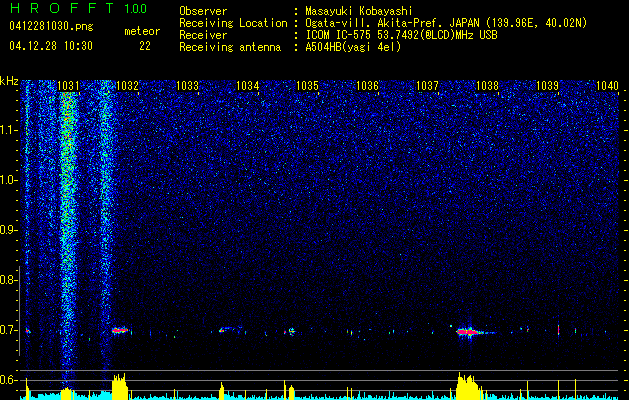Click the kHz axis unit label
The width and height of the screenshot is (629, 400).
(x=9, y=81)
